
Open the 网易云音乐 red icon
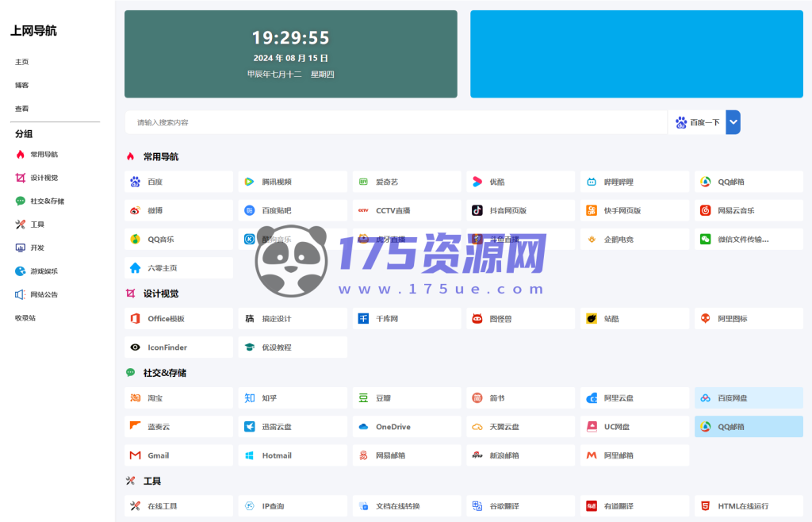click(x=705, y=210)
